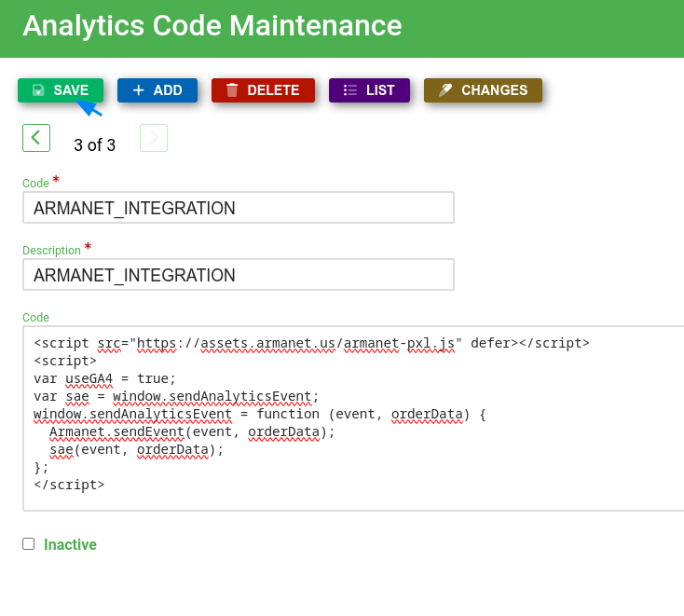Focus the Description input field
Image resolution: width=684 pixels, height=616 pixels.
[x=238, y=275]
